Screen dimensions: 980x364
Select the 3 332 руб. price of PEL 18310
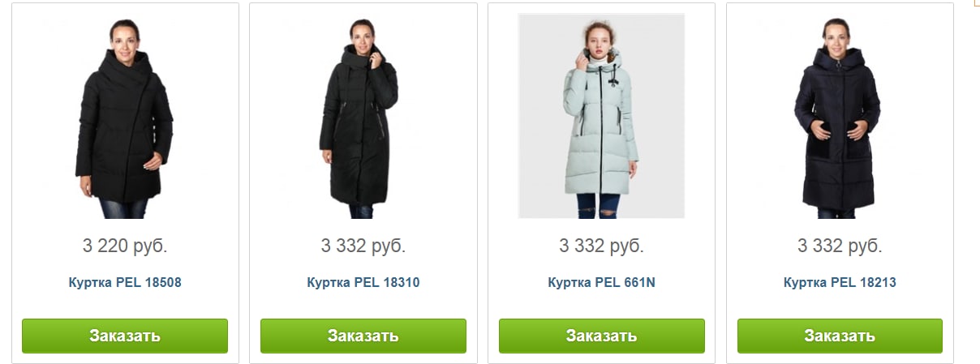point(363,245)
